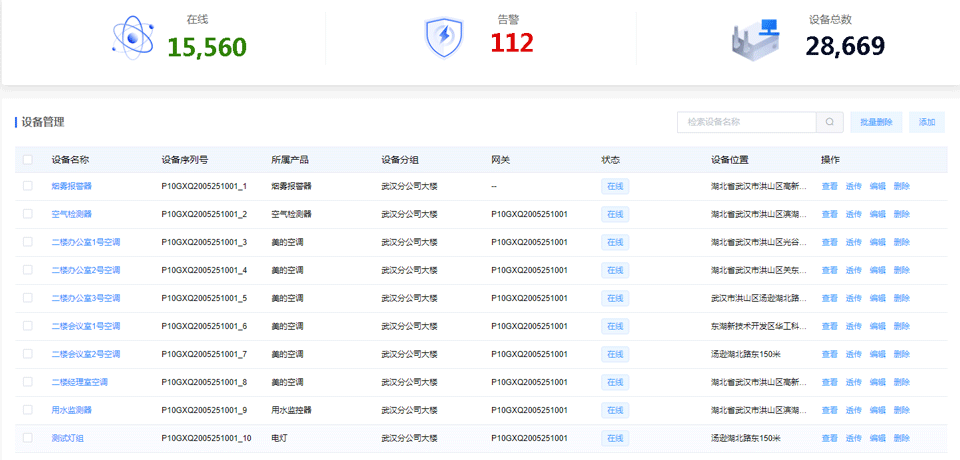
Task: Click the 设备名称 column header
Action: [71, 160]
